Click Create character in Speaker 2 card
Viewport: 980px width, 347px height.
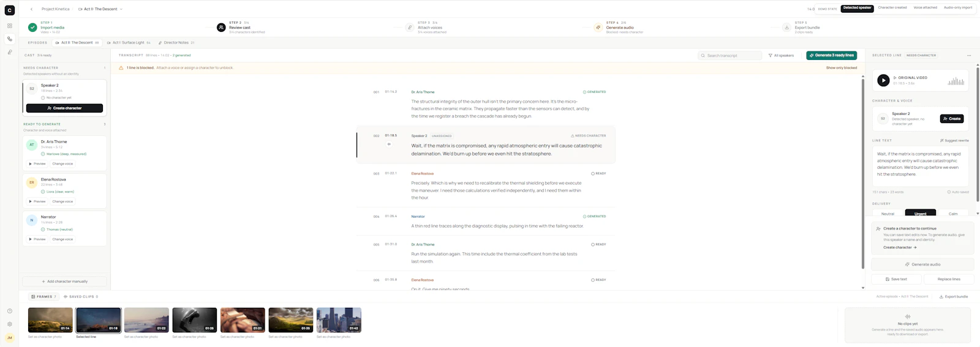point(64,108)
